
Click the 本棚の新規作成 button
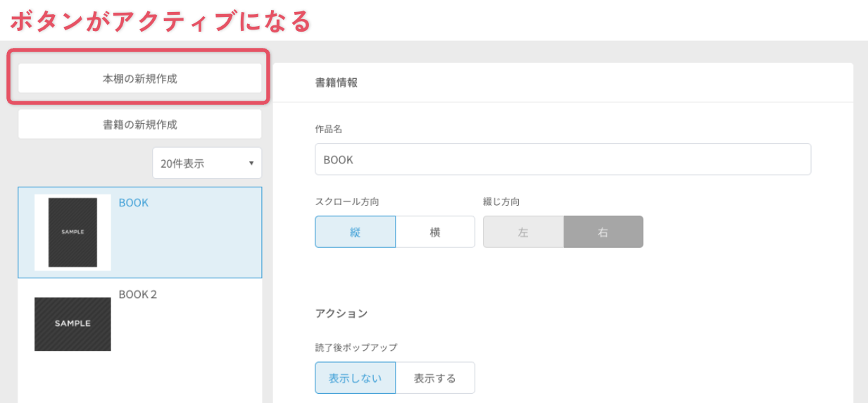tap(139, 79)
